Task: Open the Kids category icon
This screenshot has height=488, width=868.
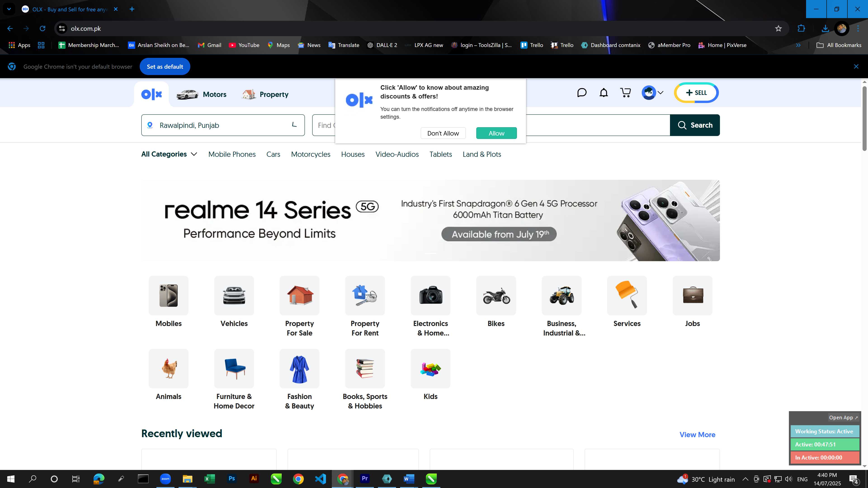Action: point(431,368)
